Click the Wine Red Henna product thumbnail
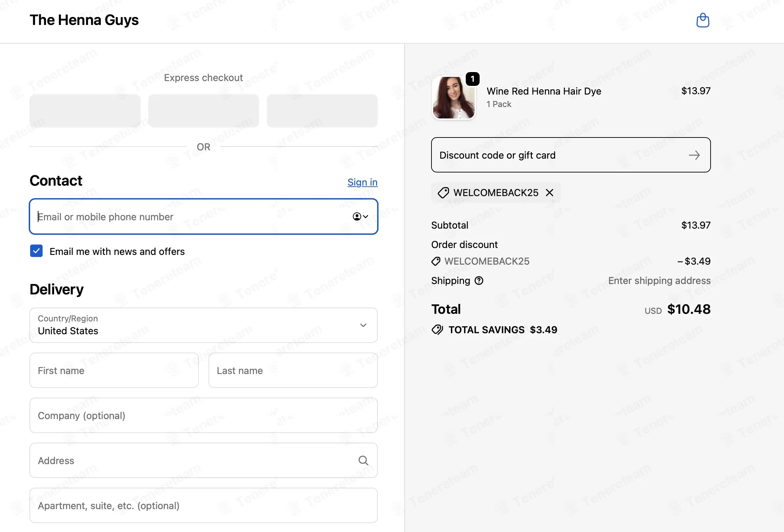This screenshot has width=784, height=532. [x=454, y=98]
